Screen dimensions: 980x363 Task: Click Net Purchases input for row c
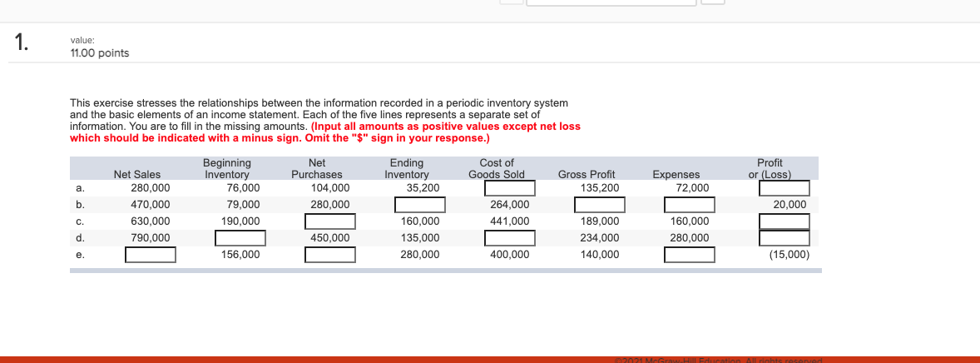coord(330,221)
